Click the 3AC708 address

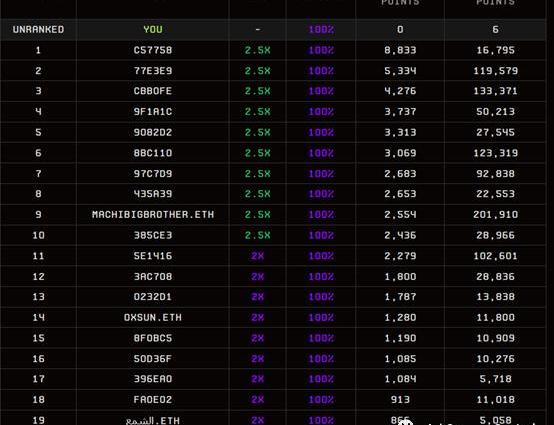153,276
